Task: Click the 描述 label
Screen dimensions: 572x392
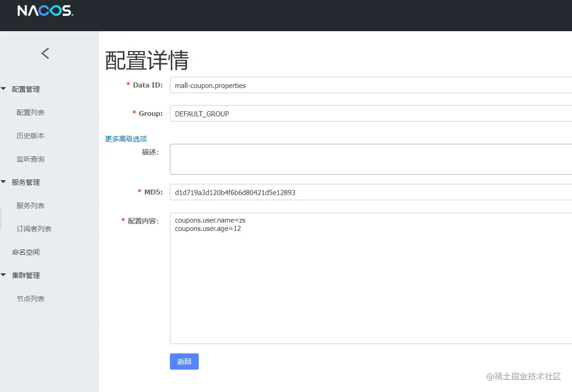Action: tap(150, 152)
